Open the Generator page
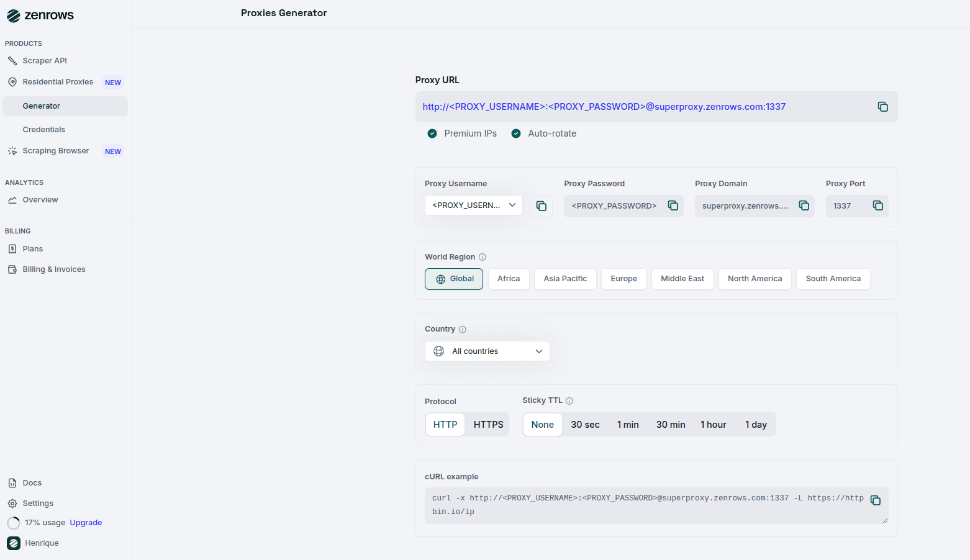This screenshot has width=970, height=560. point(65,106)
